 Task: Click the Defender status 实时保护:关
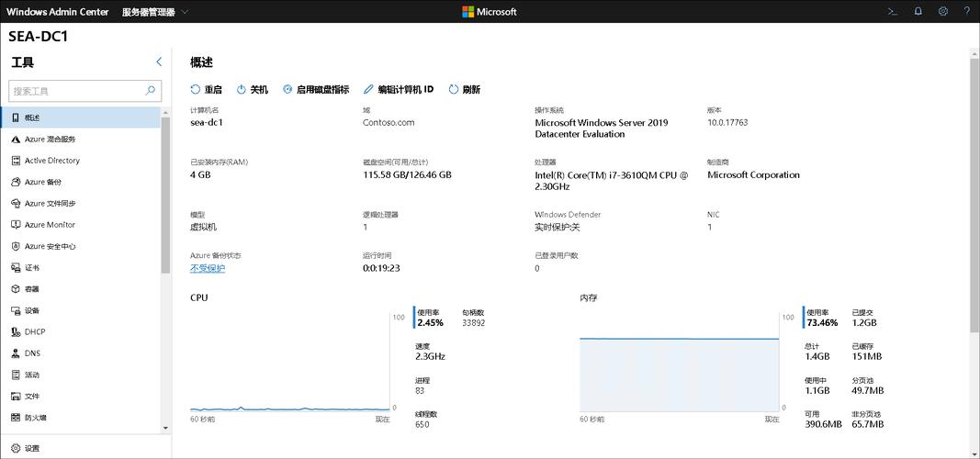click(x=558, y=228)
